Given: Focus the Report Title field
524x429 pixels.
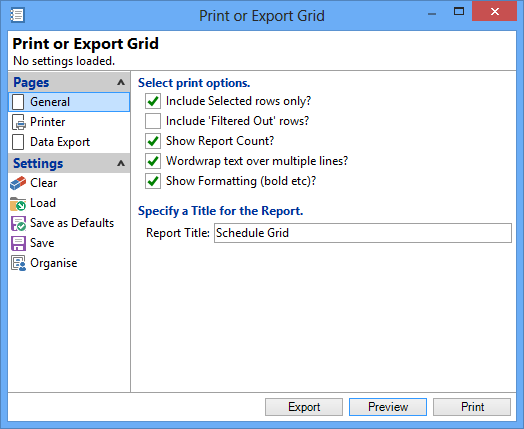Looking at the screenshot, I should (x=363, y=233).
